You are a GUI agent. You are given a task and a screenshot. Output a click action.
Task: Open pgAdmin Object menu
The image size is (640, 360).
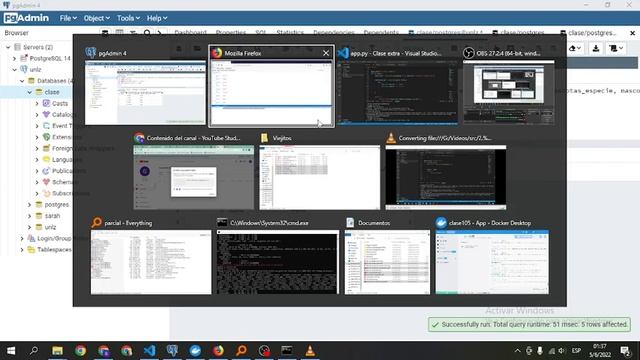coord(96,18)
